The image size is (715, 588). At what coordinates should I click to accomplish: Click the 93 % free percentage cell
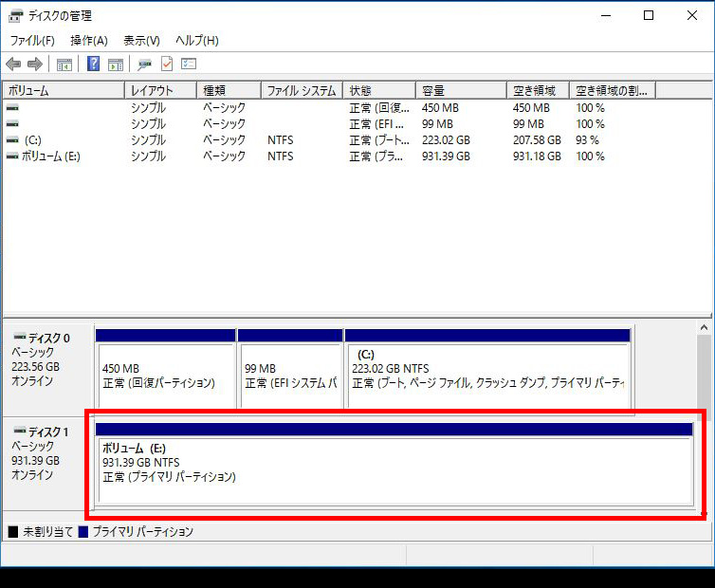click(587, 140)
